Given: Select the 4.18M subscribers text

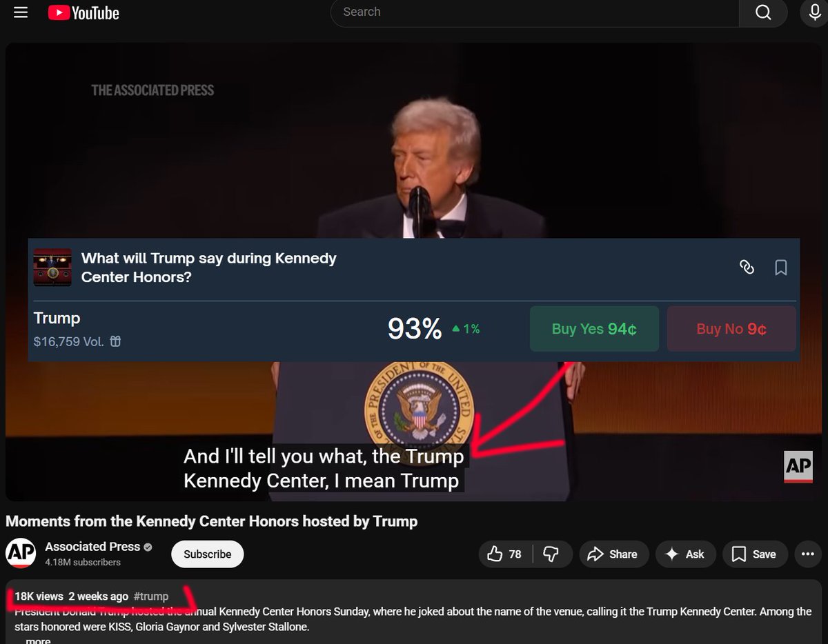Looking at the screenshot, I should (x=83, y=562).
